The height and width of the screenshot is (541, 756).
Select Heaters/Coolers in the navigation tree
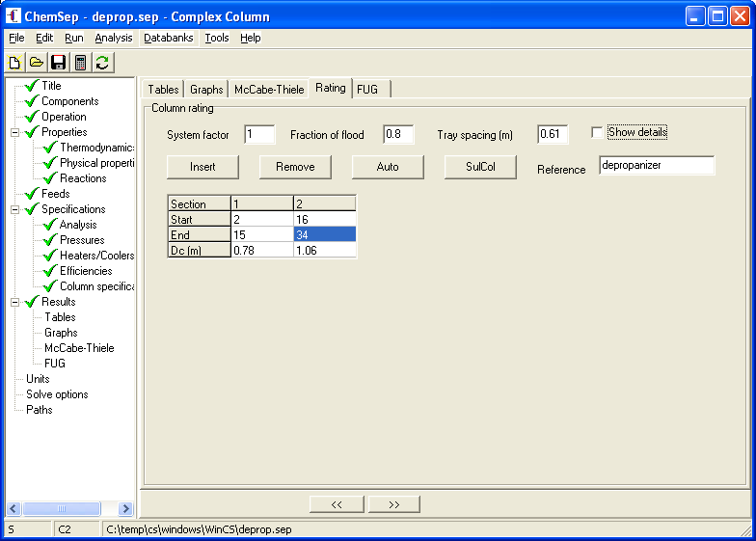[96, 256]
